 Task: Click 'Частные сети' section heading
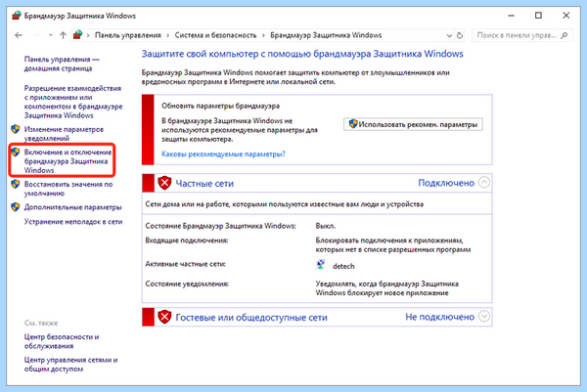204,183
